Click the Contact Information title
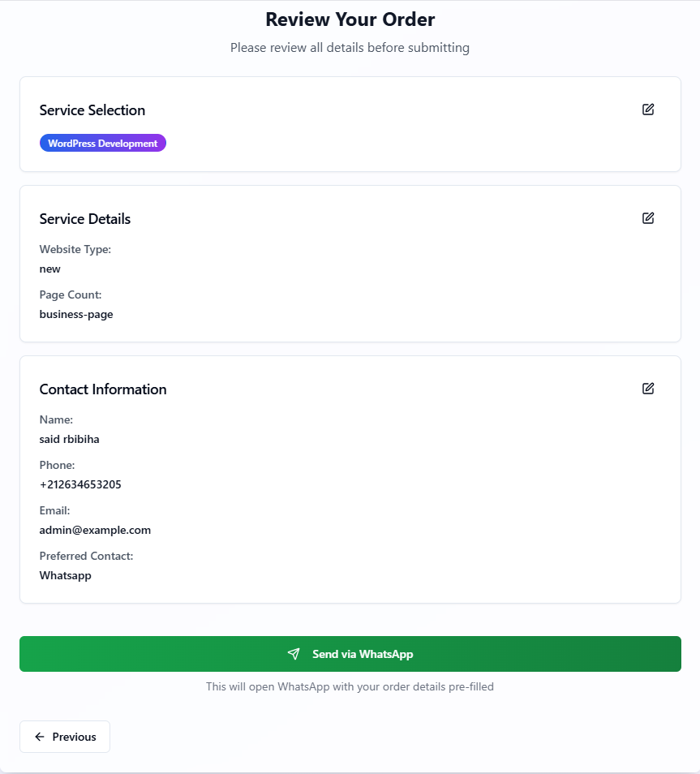 [x=103, y=389]
